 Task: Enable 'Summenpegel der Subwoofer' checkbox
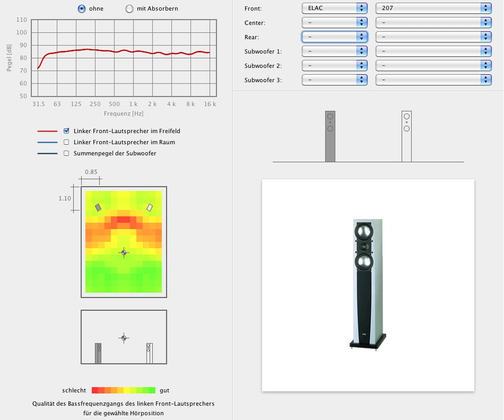(x=66, y=153)
